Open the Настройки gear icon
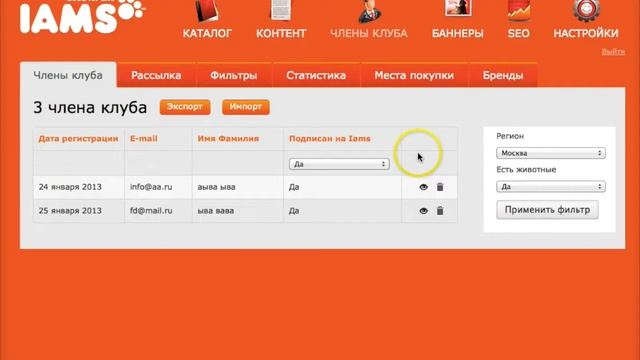The image size is (640, 360). click(586, 10)
